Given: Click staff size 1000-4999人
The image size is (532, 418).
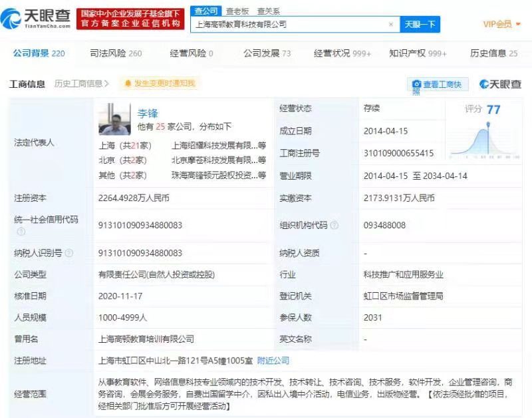Looking at the screenshot, I should 122,317.
